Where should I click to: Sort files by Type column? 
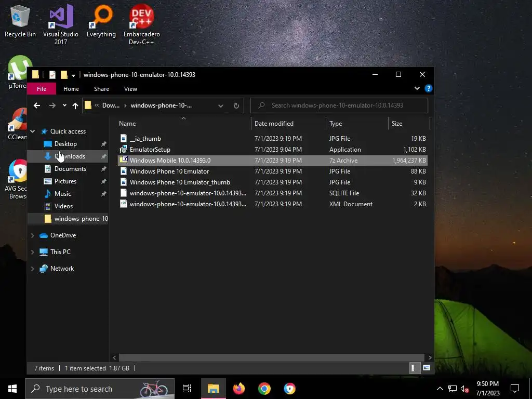point(336,124)
